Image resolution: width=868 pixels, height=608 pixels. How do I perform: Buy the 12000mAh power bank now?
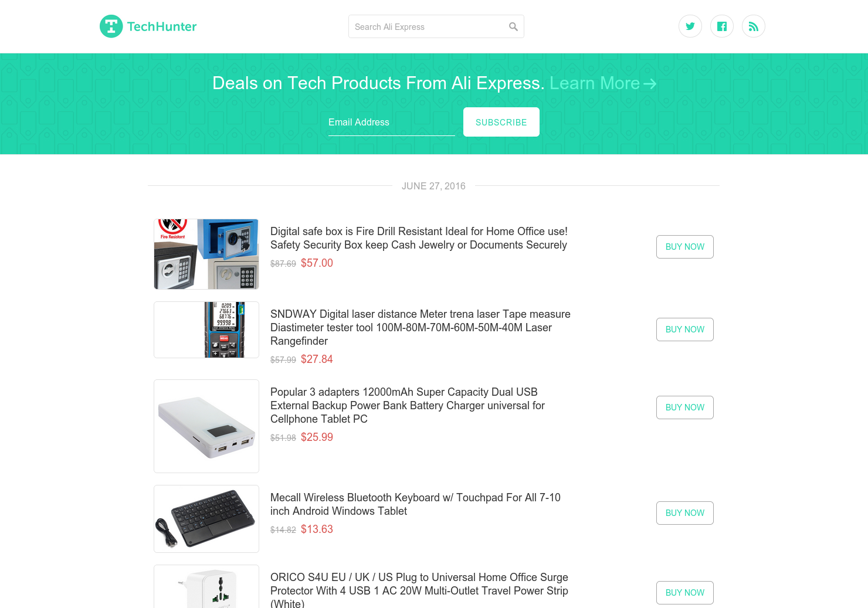tap(685, 407)
